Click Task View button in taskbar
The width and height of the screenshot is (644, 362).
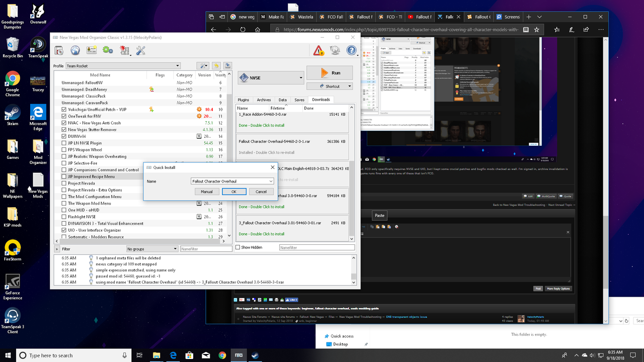tap(140, 355)
